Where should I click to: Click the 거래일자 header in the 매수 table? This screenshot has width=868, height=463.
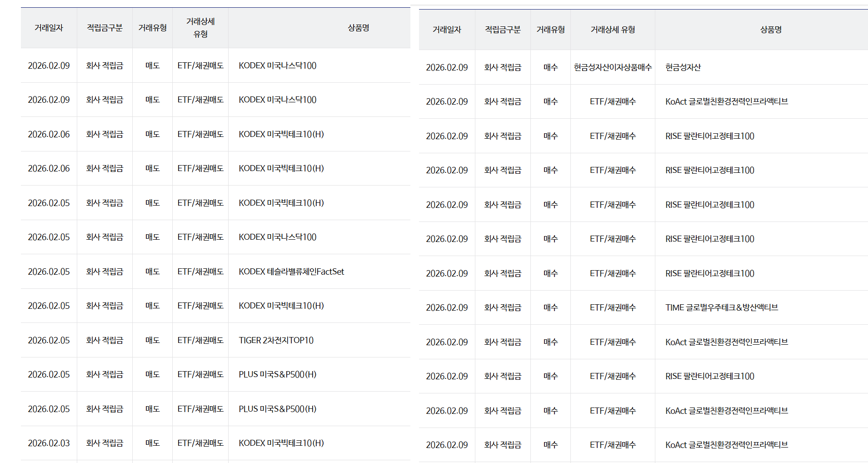point(447,30)
